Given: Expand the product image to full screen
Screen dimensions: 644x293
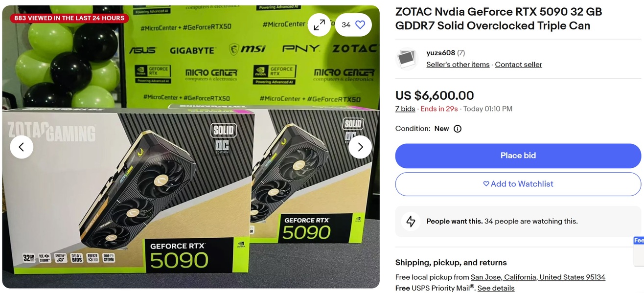Looking at the screenshot, I should pos(319,24).
